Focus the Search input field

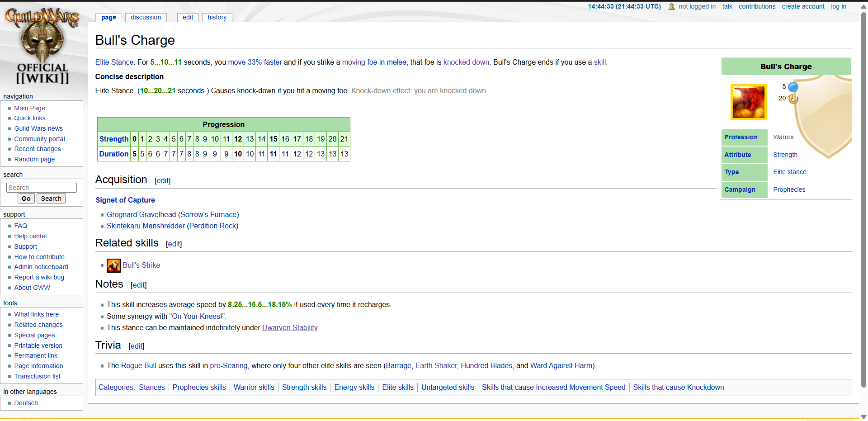(42, 188)
